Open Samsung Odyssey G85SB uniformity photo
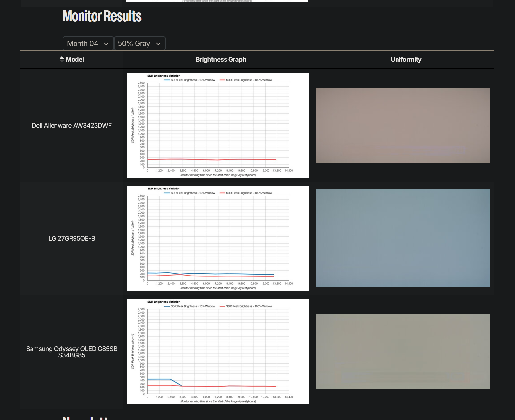The height and width of the screenshot is (420, 515). [x=403, y=351]
